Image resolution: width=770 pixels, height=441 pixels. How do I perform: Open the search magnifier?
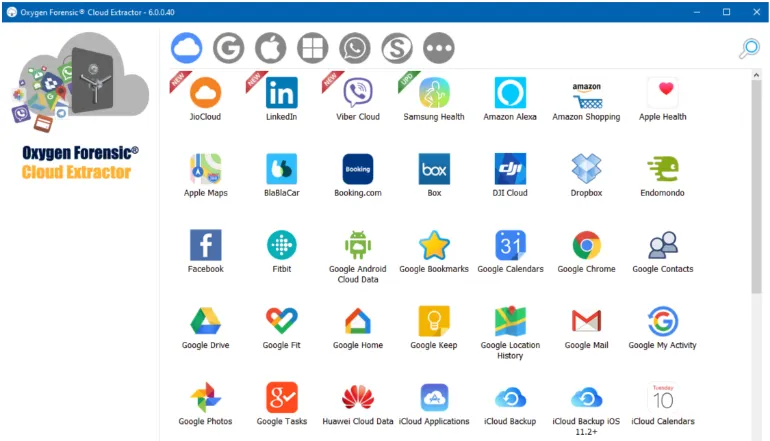[750, 49]
